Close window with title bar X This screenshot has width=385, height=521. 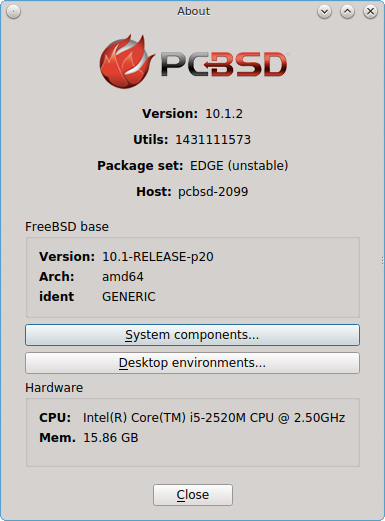(x=370, y=12)
